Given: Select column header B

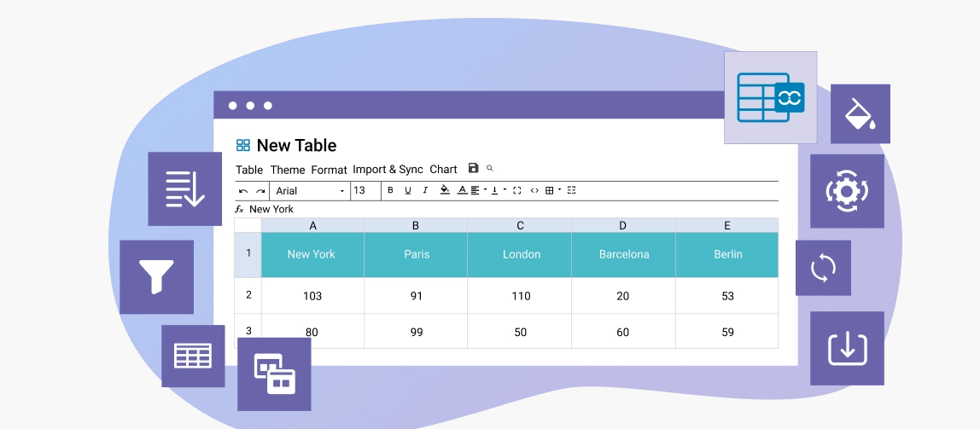Looking at the screenshot, I should click(416, 225).
